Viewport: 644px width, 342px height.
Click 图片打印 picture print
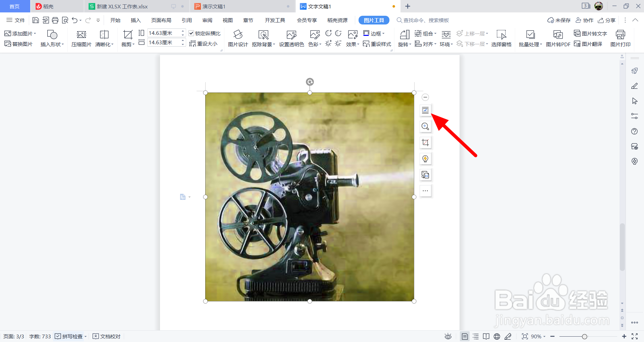coord(620,39)
